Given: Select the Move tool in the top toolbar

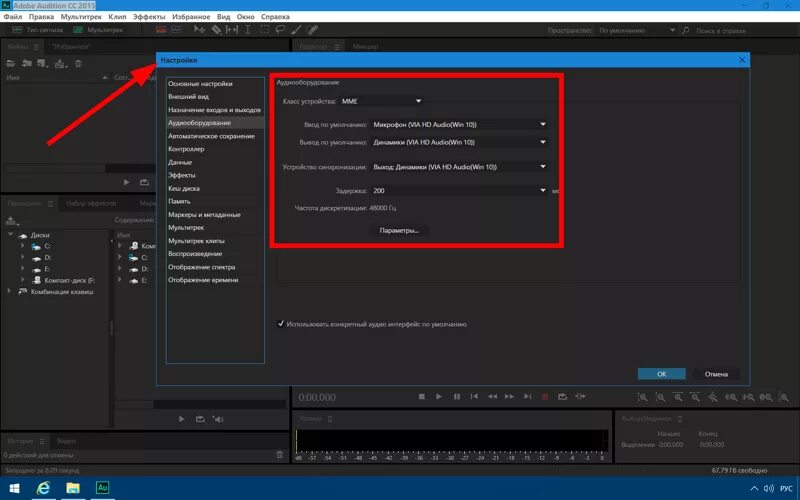Looking at the screenshot, I should (199, 30).
